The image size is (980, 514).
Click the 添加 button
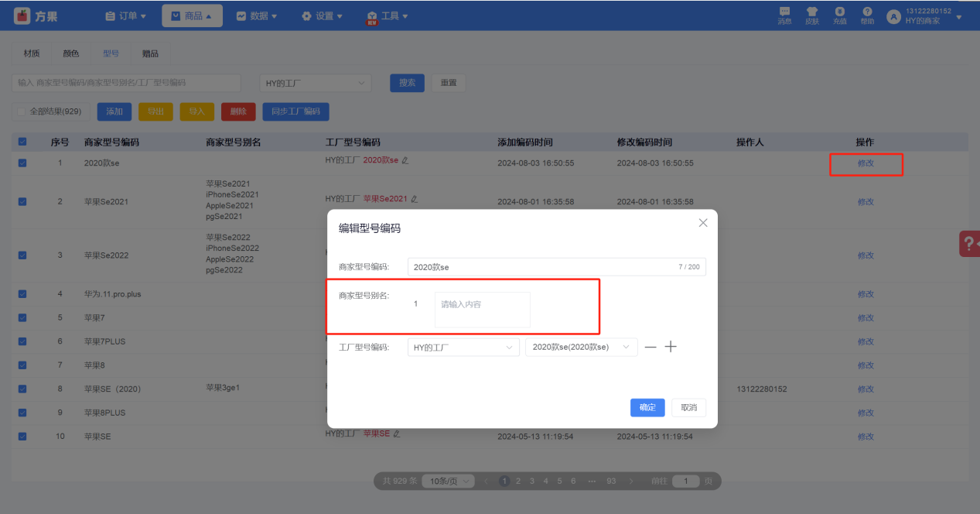(x=114, y=111)
